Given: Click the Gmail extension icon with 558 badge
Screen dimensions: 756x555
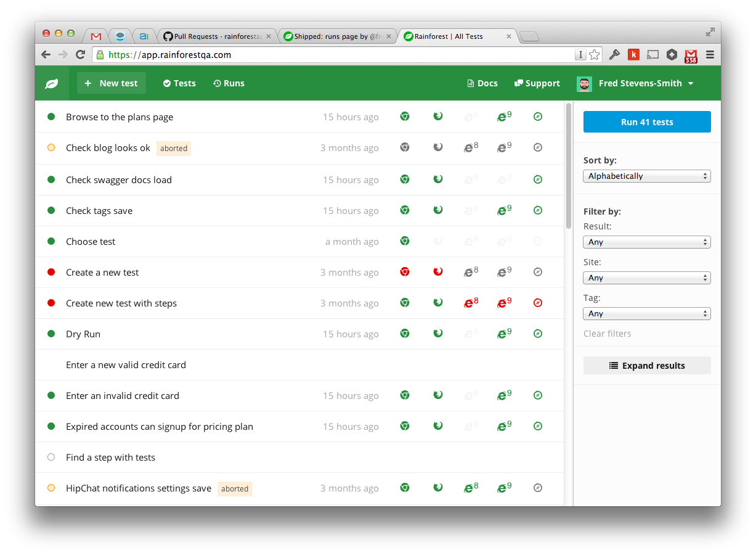Looking at the screenshot, I should click(x=691, y=55).
